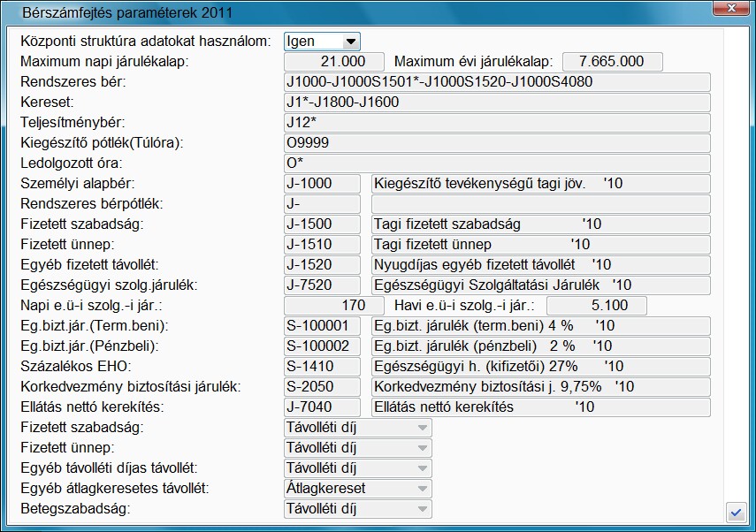Click the Eg.bizt.jár.(Term.beni) code S-100001
This screenshot has height=532, width=756.
coord(322,326)
